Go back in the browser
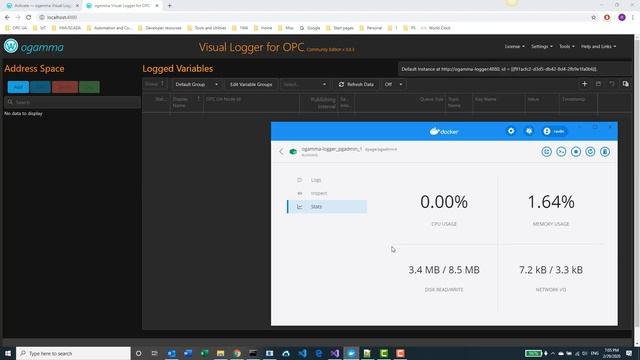This screenshot has width=640, height=360. (x=7, y=17)
